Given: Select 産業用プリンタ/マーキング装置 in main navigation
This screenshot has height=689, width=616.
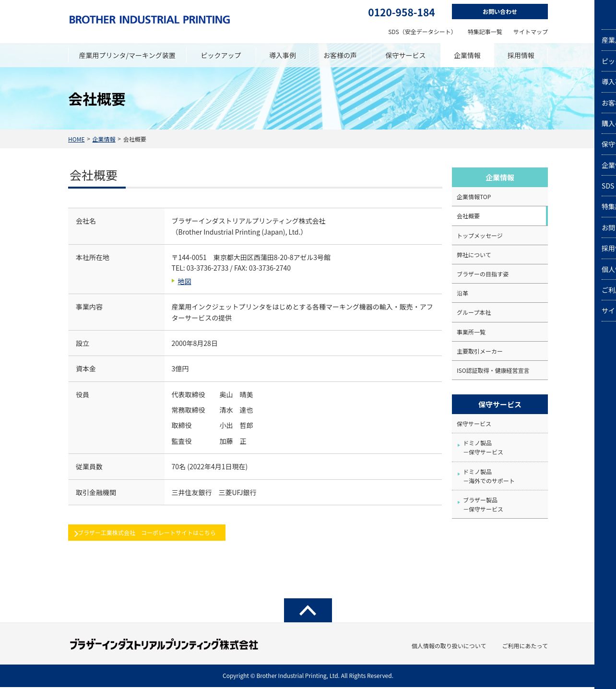Looking at the screenshot, I should point(127,55).
